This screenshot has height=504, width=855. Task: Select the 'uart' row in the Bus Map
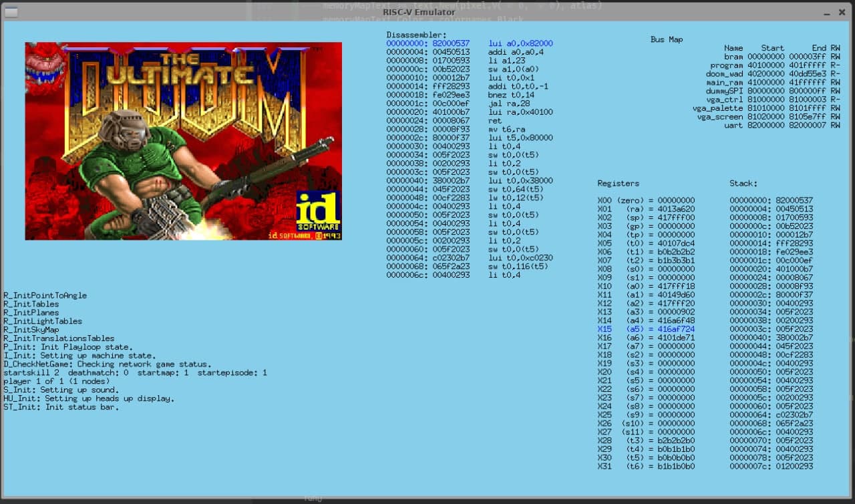pos(782,125)
